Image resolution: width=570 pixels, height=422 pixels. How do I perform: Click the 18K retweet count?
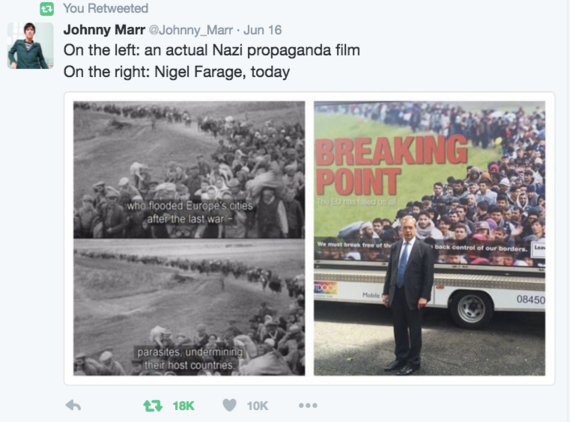184,406
